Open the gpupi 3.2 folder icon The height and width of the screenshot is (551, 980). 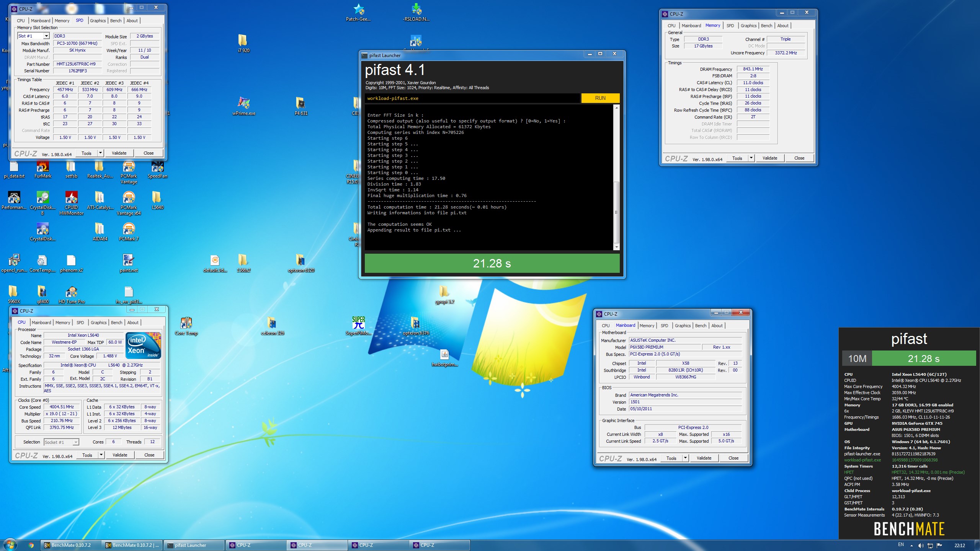tap(444, 295)
